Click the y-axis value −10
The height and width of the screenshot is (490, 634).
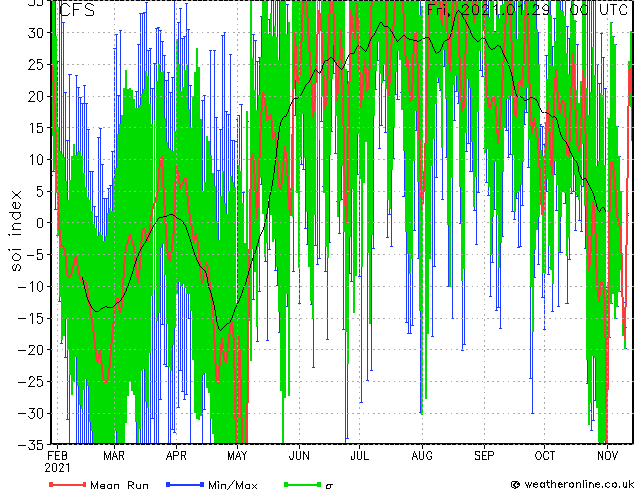(x=31, y=286)
